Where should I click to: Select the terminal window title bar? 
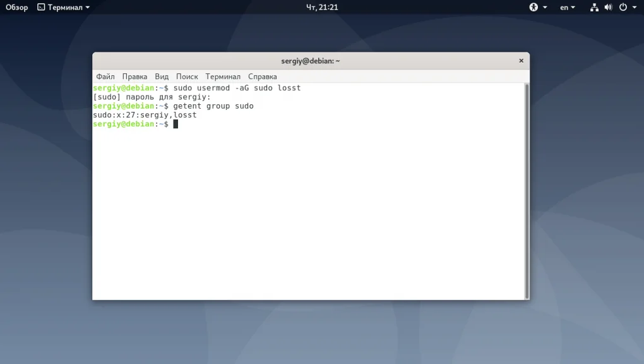[311, 60]
